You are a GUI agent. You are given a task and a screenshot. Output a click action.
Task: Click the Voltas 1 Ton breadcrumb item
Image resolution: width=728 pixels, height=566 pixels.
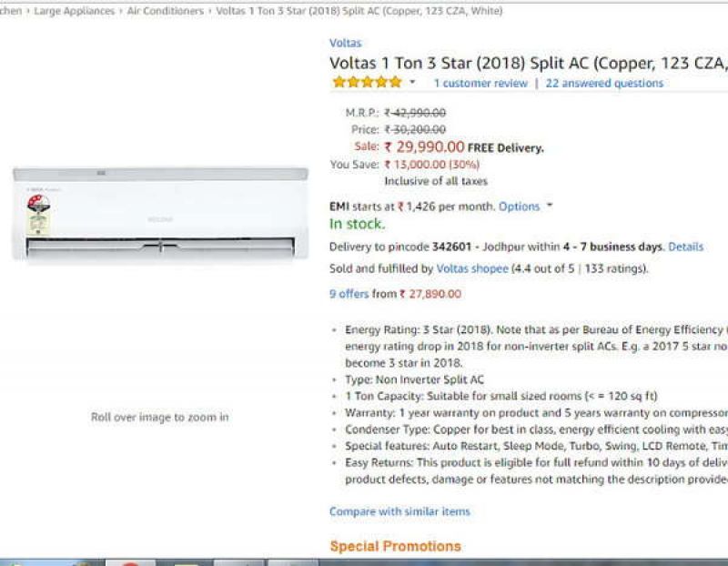tap(359, 11)
